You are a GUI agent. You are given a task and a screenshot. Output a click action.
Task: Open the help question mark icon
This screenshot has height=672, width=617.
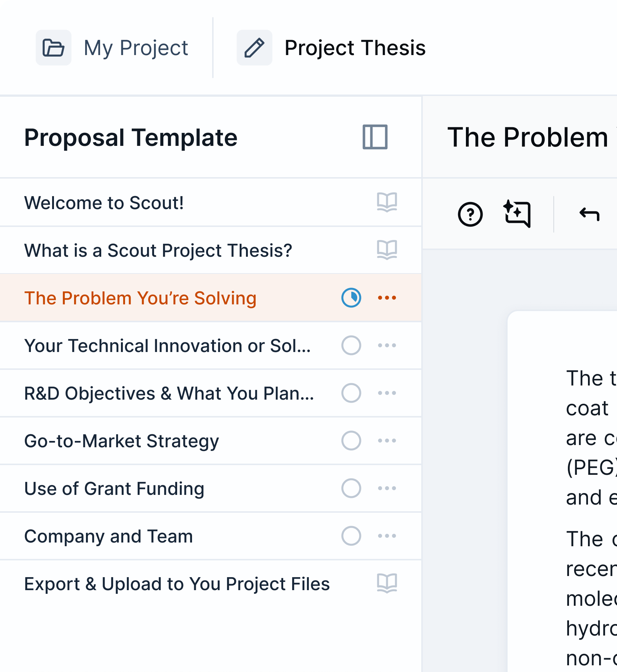coord(470,214)
